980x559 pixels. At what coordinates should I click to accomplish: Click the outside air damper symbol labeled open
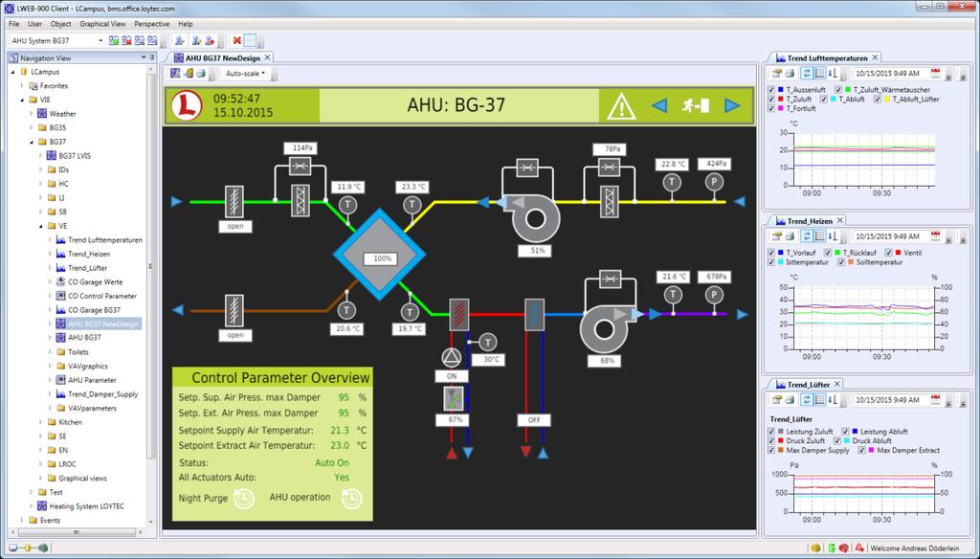pos(234,201)
